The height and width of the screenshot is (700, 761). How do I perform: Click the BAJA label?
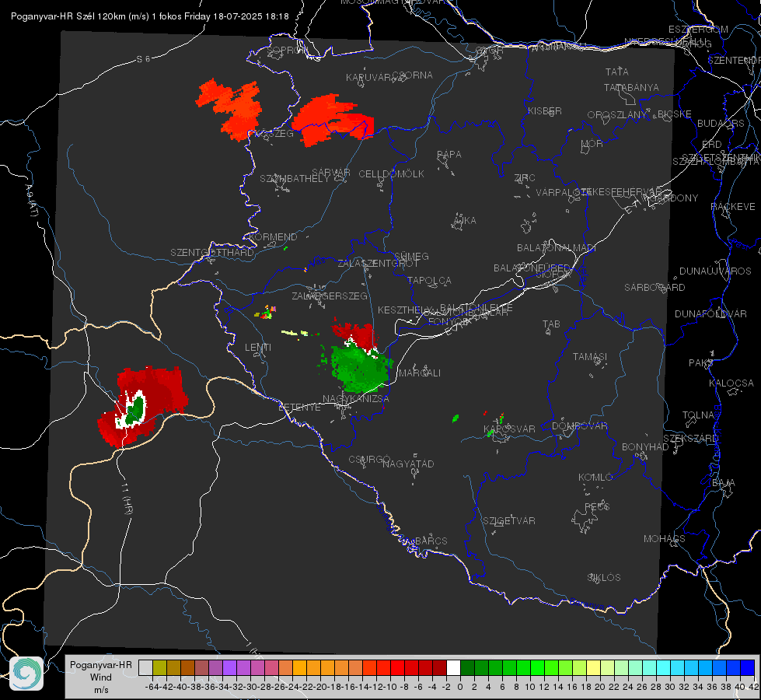click(x=724, y=482)
